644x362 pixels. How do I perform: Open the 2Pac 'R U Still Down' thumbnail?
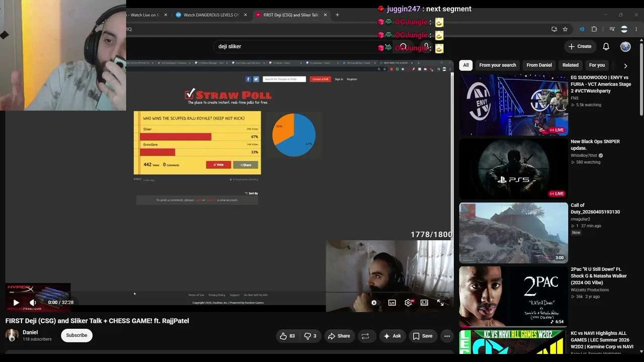(x=514, y=297)
